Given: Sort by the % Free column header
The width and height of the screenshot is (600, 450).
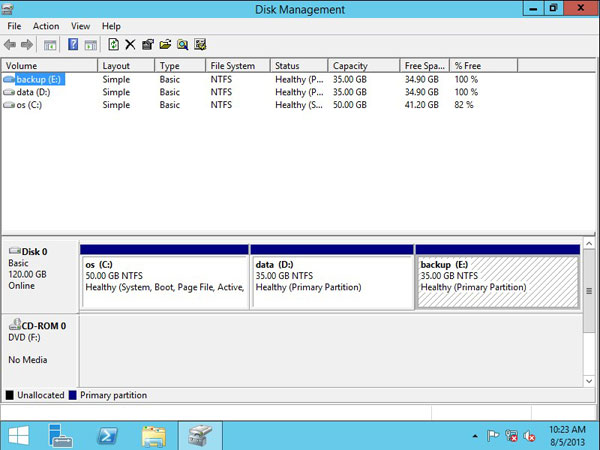Looking at the screenshot, I should coord(484,66).
